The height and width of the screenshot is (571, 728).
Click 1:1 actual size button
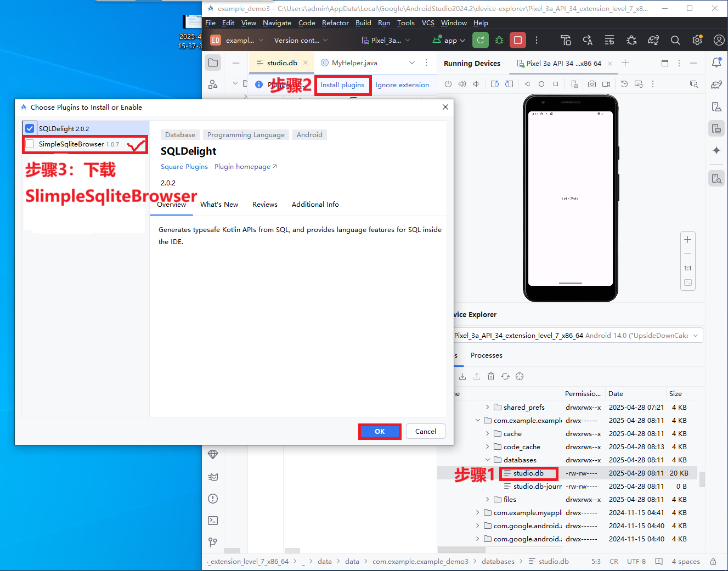coord(687,268)
